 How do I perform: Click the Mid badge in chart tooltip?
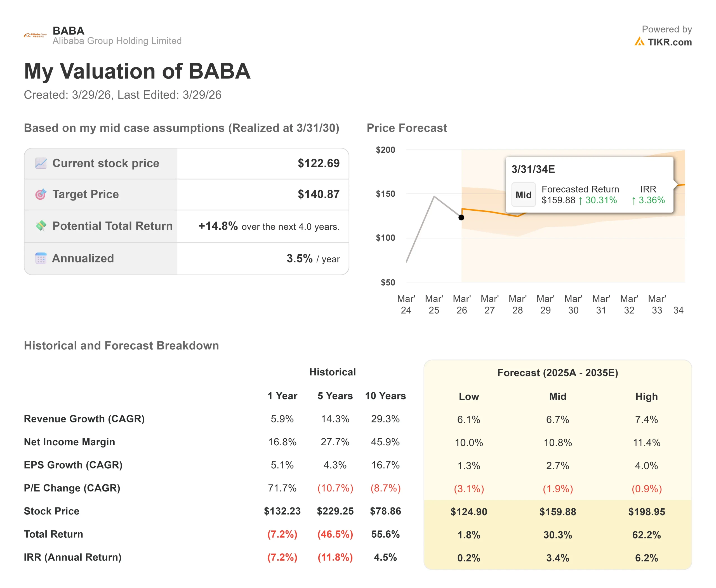[523, 195]
